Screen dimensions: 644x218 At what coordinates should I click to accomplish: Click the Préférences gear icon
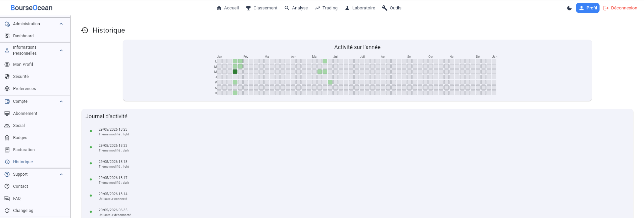point(7,89)
